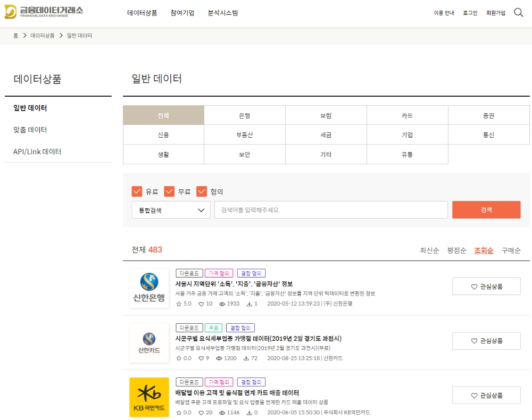Click the star icon in the KB국민카드 row
The width and height of the screenshot is (532, 420).
[179, 413]
